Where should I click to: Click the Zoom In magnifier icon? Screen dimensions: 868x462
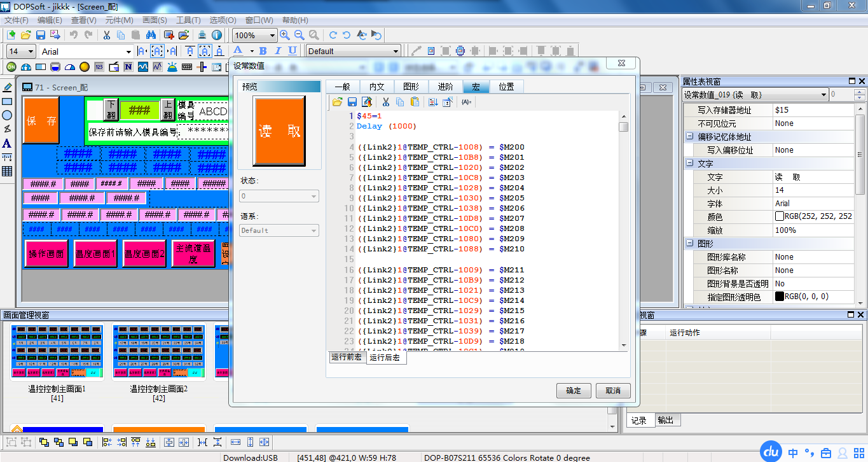[285, 35]
